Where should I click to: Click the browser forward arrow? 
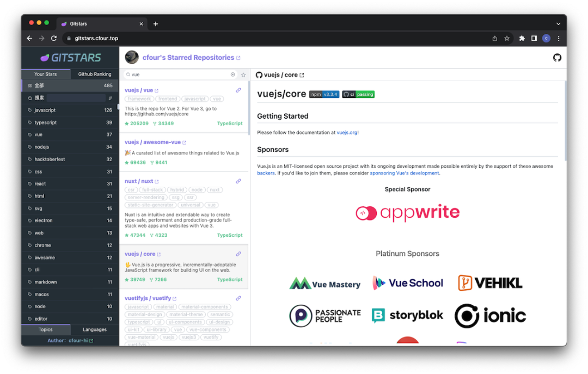click(41, 38)
